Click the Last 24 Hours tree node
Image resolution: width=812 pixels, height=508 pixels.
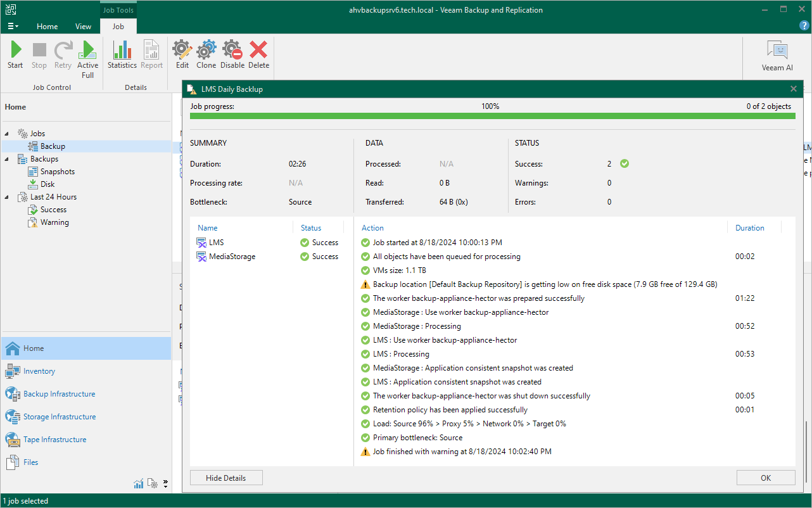click(x=53, y=197)
